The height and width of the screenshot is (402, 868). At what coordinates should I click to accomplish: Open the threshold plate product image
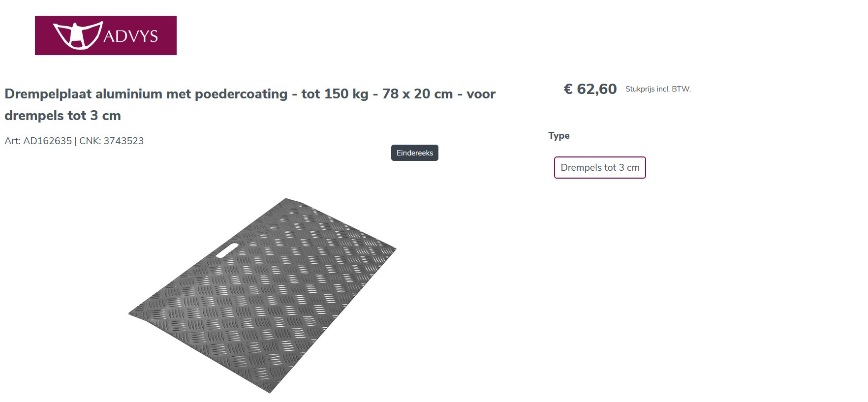click(x=262, y=295)
